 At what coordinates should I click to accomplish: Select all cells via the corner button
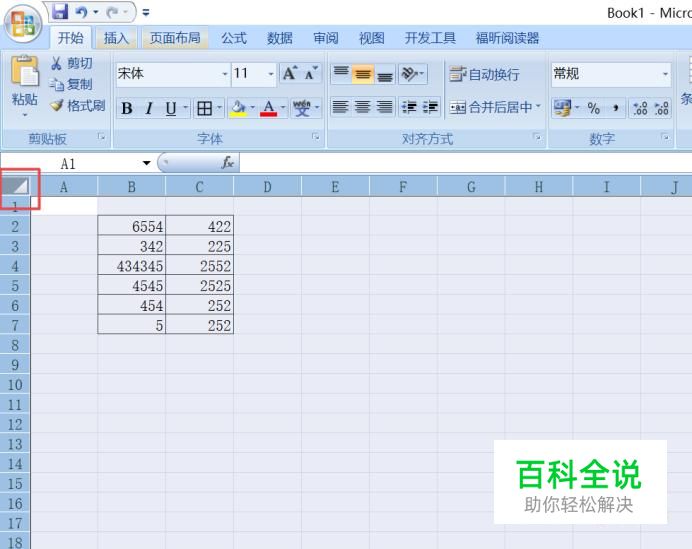(15, 186)
